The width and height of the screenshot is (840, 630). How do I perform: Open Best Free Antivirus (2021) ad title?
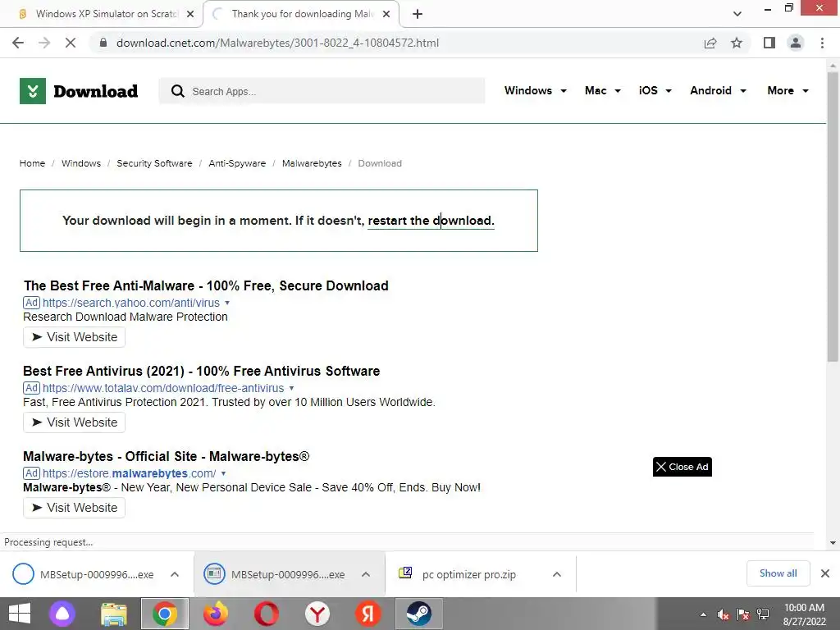pyautogui.click(x=202, y=371)
